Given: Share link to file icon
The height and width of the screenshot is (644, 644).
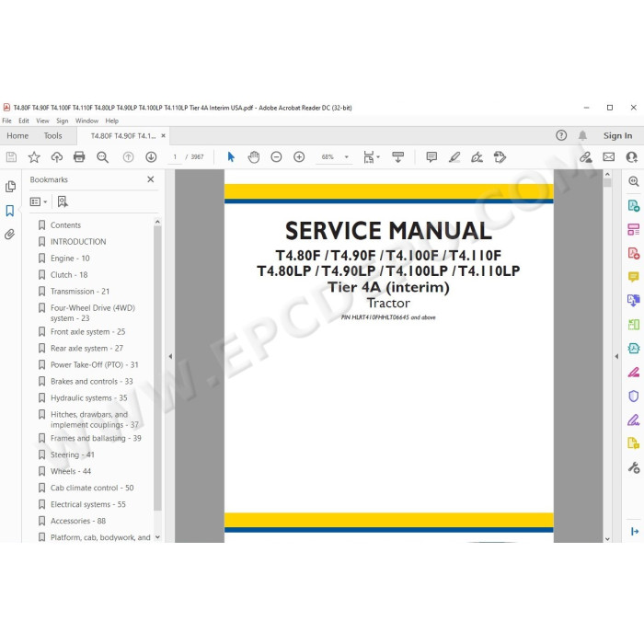Looking at the screenshot, I should [x=586, y=157].
